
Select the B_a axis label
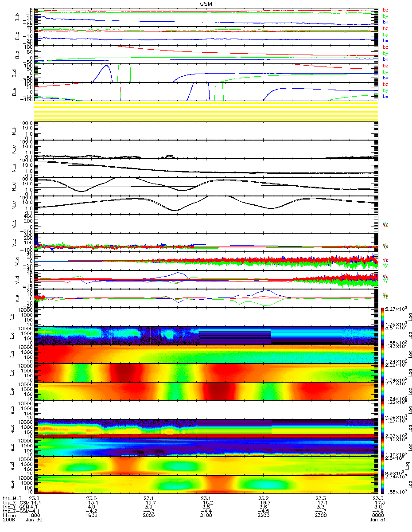(18, 55)
